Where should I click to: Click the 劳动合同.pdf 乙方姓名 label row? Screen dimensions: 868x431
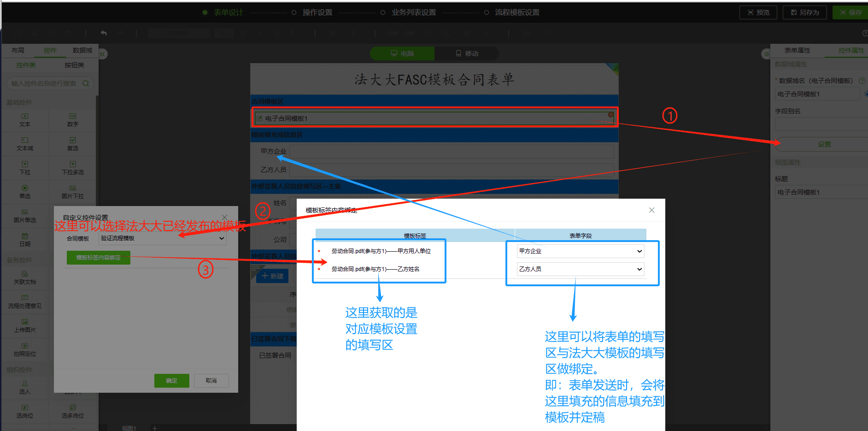tap(375, 269)
